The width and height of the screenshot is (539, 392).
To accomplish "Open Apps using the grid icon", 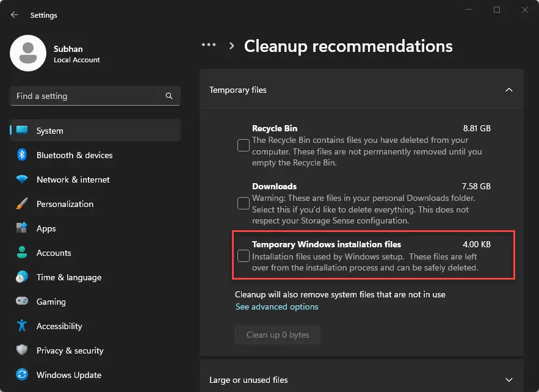I will [x=22, y=228].
